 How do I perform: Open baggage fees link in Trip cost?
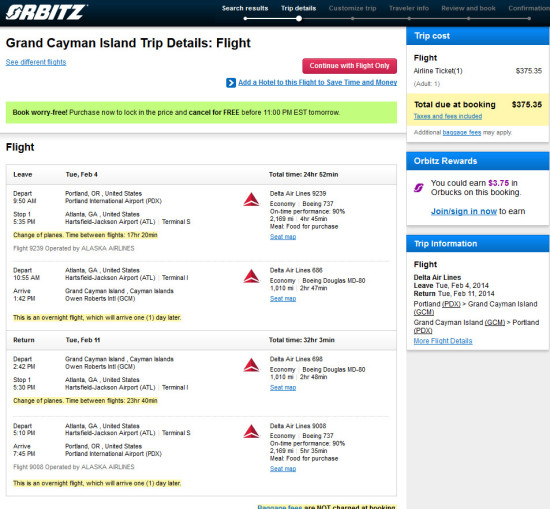pyautogui.click(x=462, y=133)
